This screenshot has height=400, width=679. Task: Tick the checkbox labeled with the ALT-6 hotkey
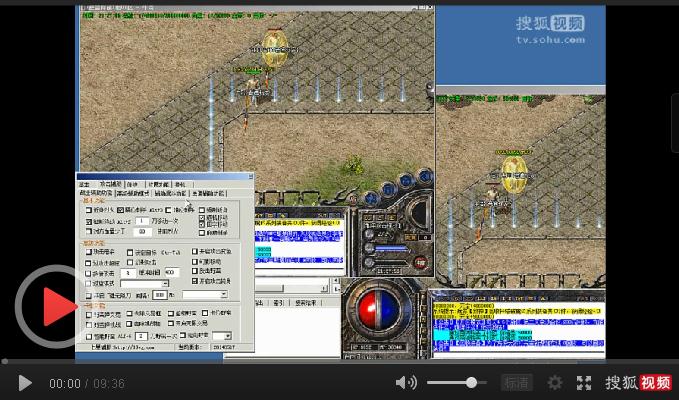point(89,336)
